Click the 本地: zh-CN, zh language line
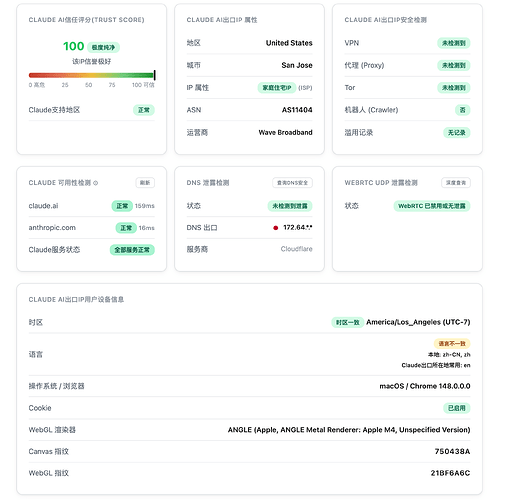 pyautogui.click(x=449, y=355)
